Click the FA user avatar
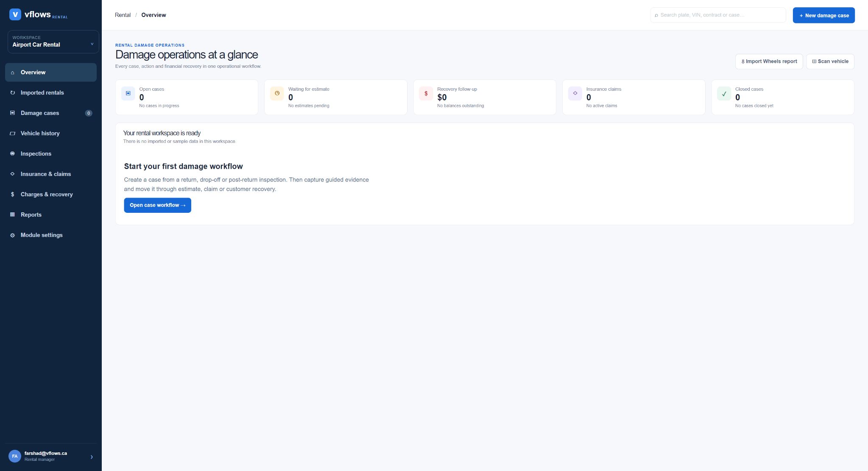Screen dimensions: 868x471 (x=15, y=456)
